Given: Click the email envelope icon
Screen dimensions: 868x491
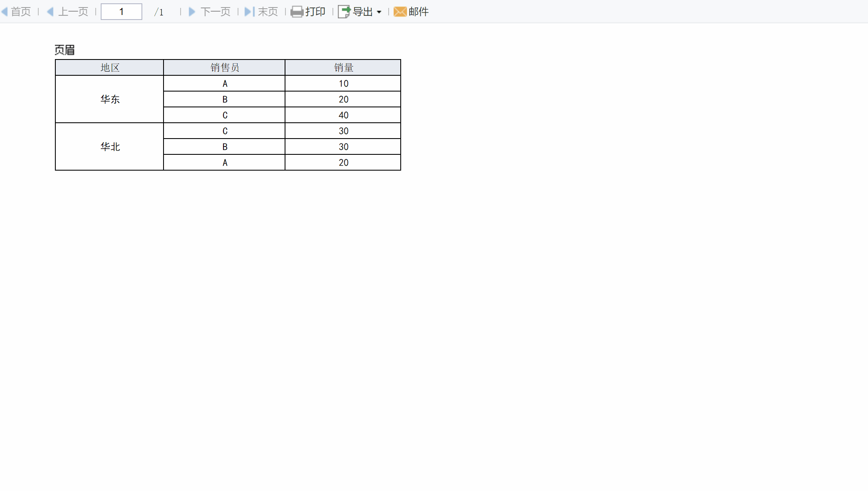Looking at the screenshot, I should tap(400, 12).
